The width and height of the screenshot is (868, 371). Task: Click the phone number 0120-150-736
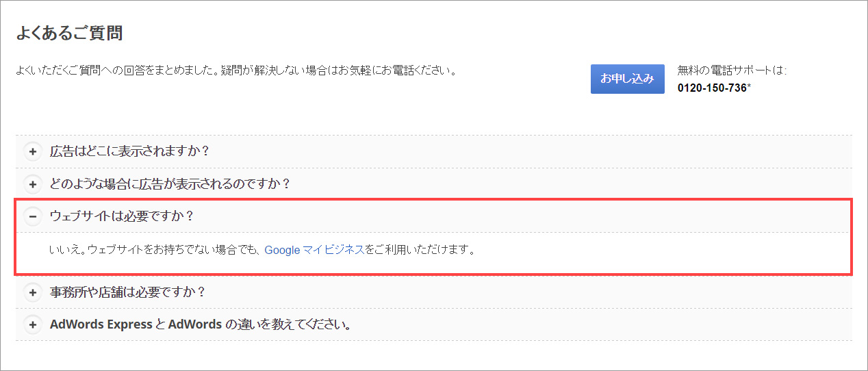click(712, 88)
